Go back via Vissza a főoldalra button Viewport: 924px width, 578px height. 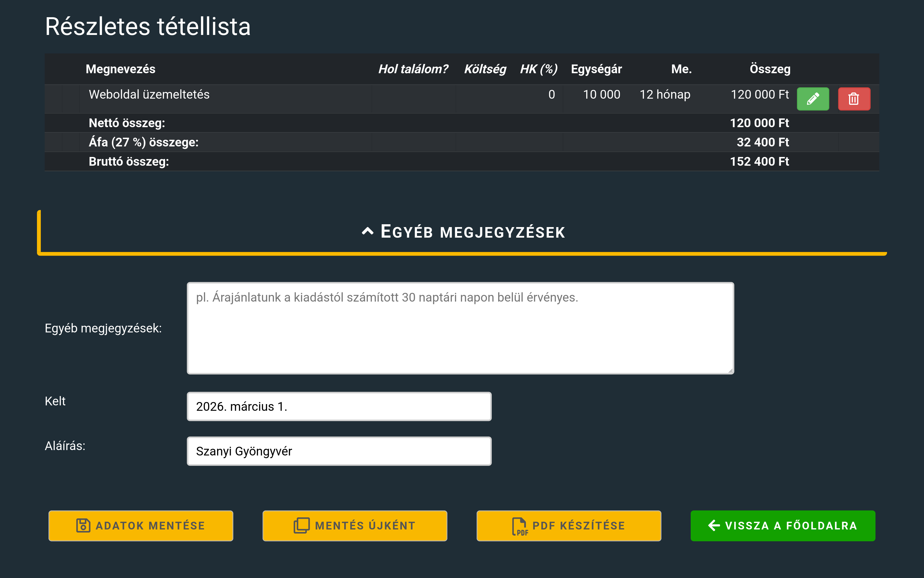pos(783,526)
